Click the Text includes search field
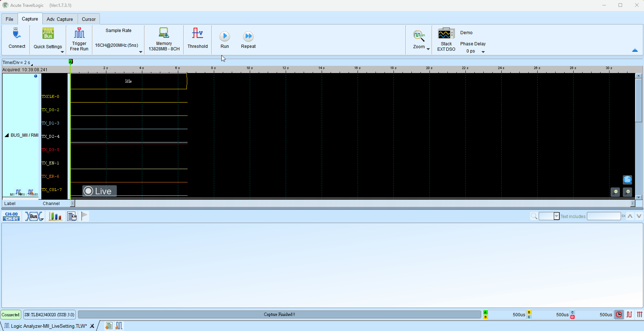644x331 pixels. (x=603, y=216)
